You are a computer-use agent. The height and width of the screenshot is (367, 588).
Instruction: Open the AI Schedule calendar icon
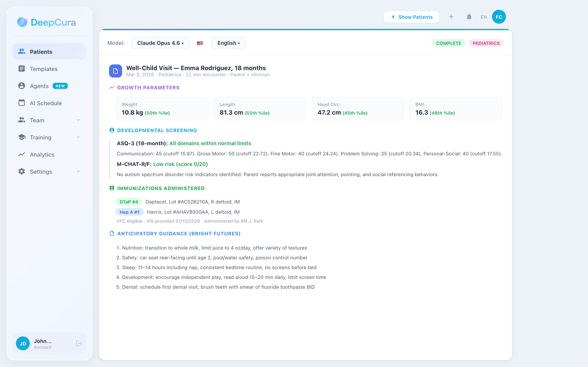(22, 103)
